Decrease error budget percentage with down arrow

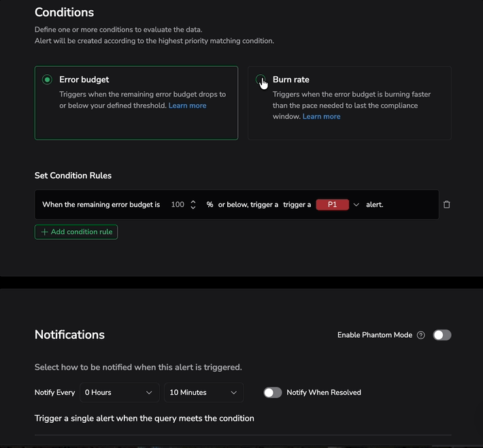click(x=193, y=207)
